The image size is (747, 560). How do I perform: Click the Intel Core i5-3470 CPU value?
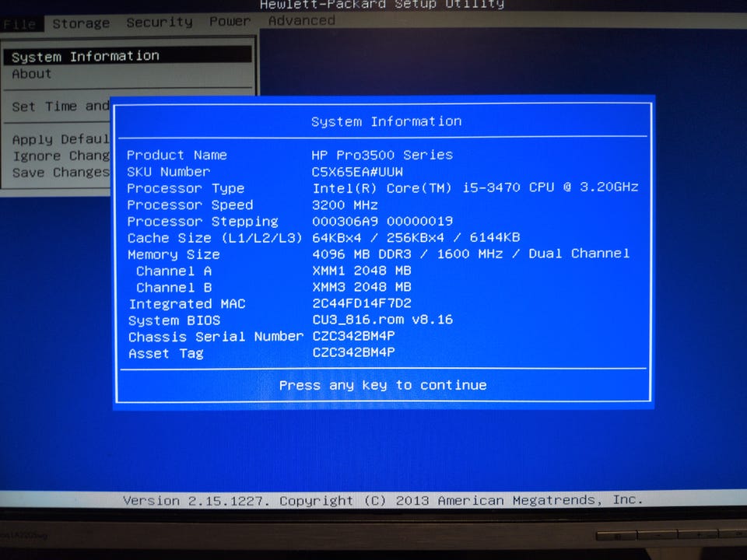click(x=475, y=187)
